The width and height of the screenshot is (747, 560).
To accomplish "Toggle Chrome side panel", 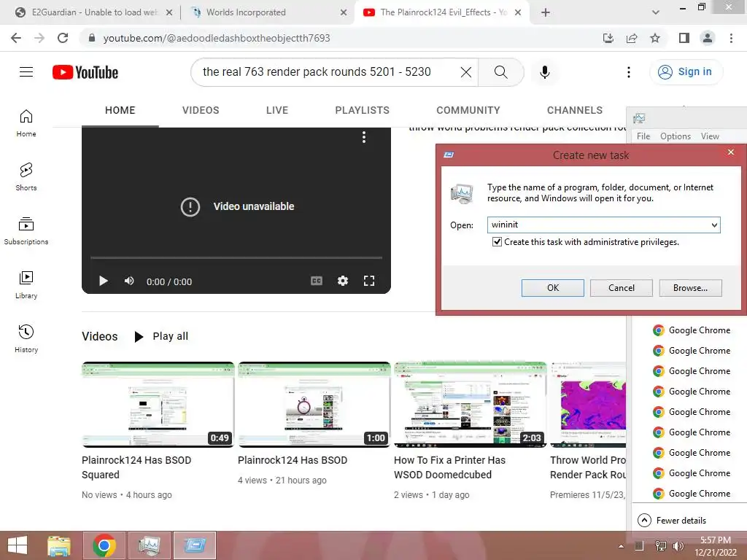I will pos(684,38).
